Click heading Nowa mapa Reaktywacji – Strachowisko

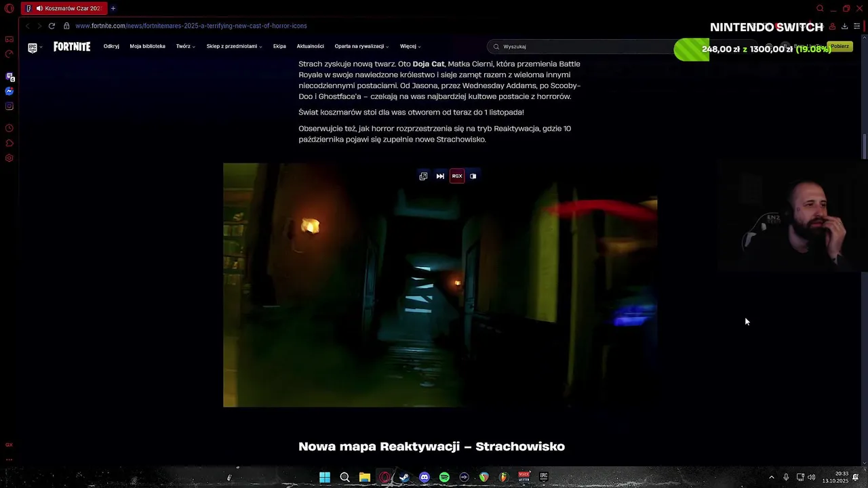(431, 447)
